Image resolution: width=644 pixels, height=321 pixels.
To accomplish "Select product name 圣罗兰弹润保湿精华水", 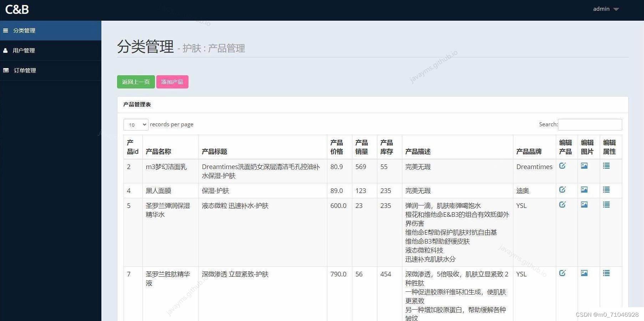I will [168, 210].
